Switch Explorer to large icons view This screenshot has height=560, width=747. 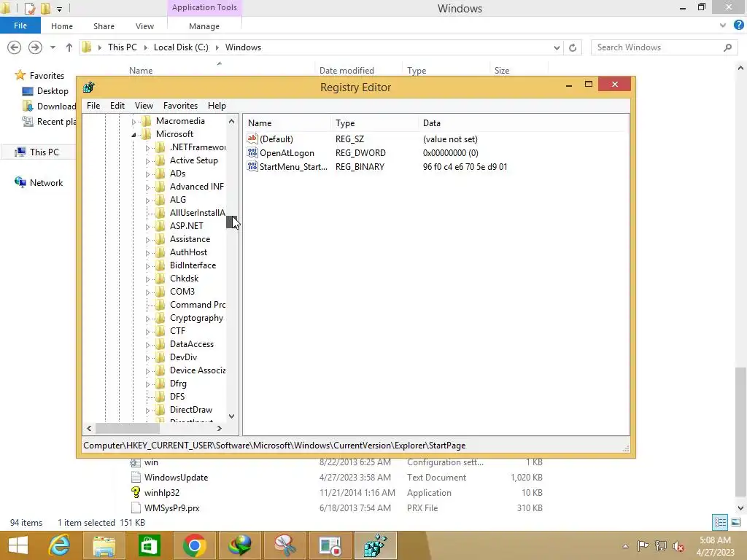[736, 522]
